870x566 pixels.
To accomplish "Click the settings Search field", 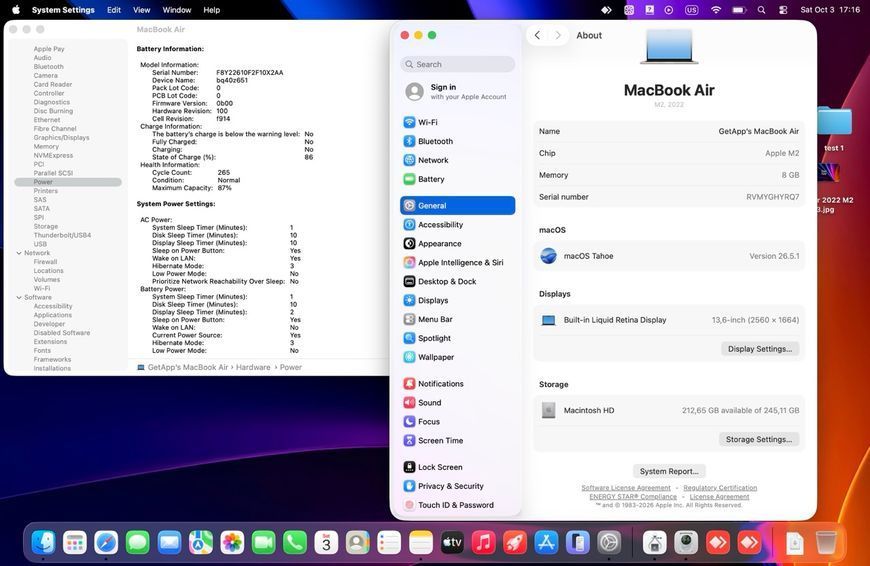I will click(x=457, y=64).
